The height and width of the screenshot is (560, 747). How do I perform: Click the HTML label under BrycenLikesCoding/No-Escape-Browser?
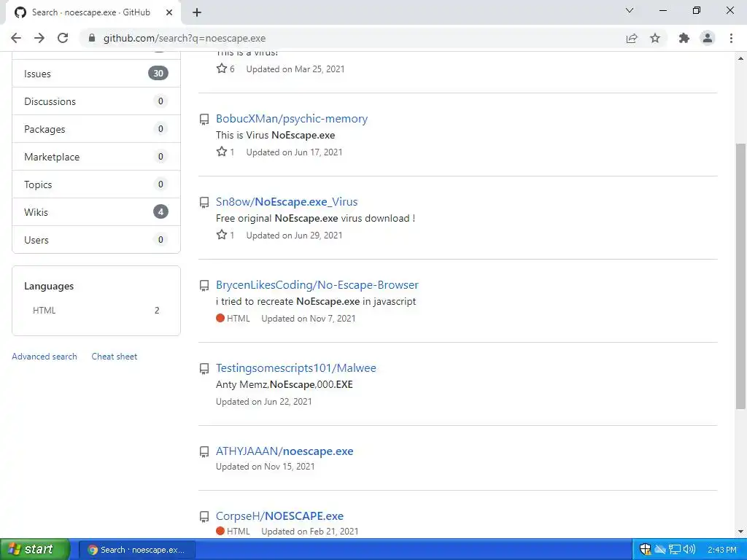tap(239, 318)
